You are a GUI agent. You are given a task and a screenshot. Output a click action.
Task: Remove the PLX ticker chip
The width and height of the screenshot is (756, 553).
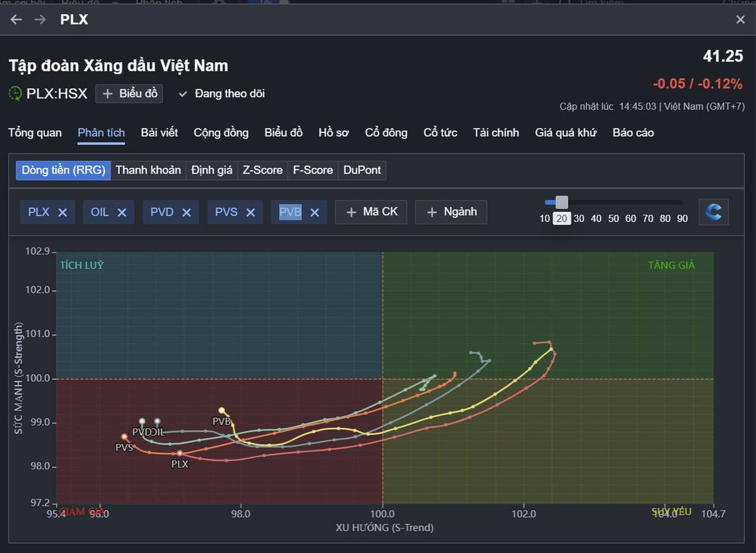[63, 213]
